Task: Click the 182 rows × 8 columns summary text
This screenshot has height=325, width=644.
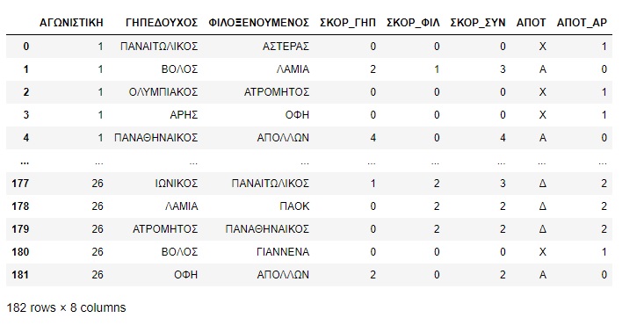Action: [66, 307]
